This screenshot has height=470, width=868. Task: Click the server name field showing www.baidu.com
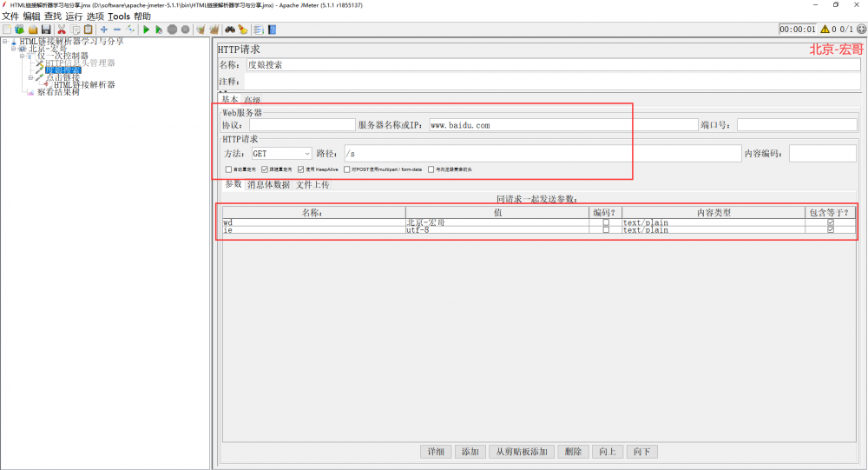coord(563,125)
